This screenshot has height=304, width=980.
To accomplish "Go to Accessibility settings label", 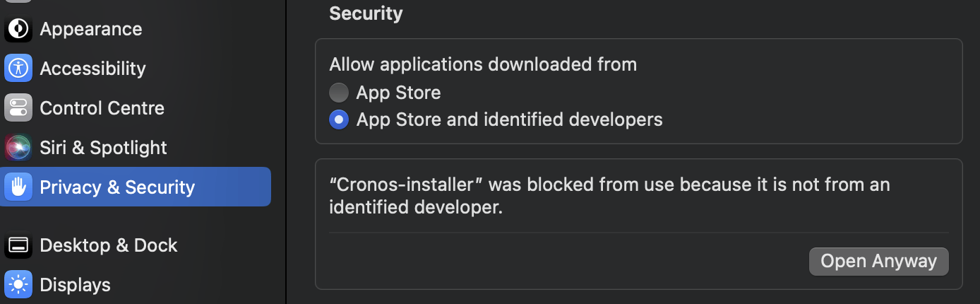I will (x=92, y=69).
